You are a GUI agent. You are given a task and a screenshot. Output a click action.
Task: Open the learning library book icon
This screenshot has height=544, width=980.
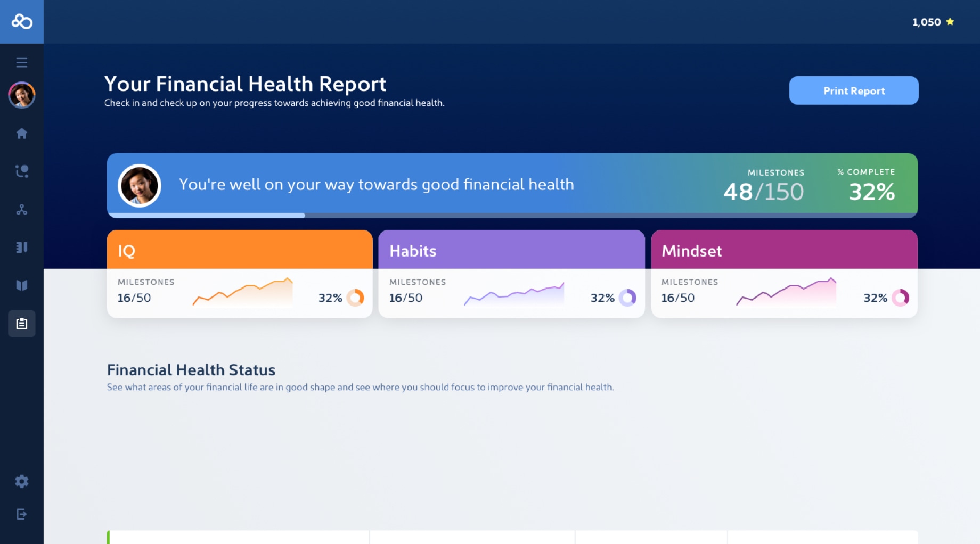click(21, 285)
